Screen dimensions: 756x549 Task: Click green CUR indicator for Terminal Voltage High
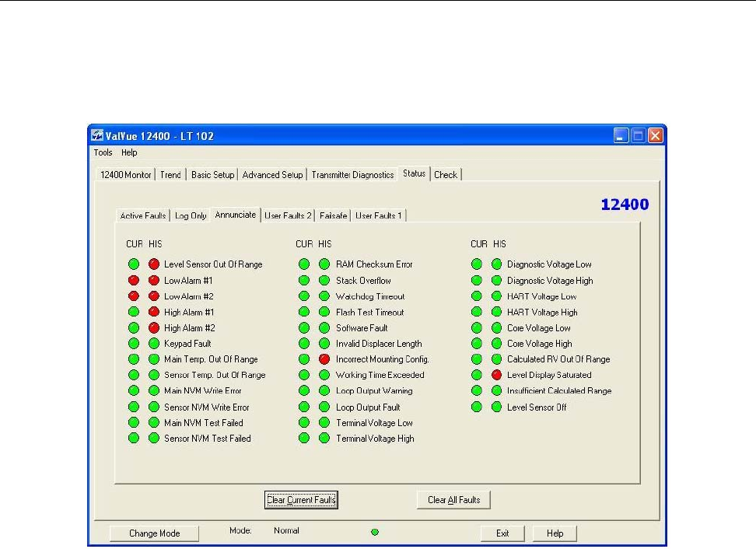304,438
